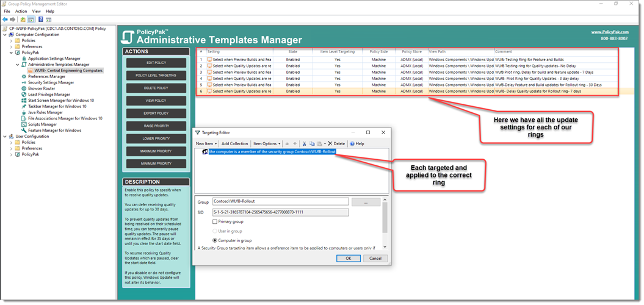The height and width of the screenshot is (305, 644).
Task: Click the SID text field
Action: click(281, 212)
